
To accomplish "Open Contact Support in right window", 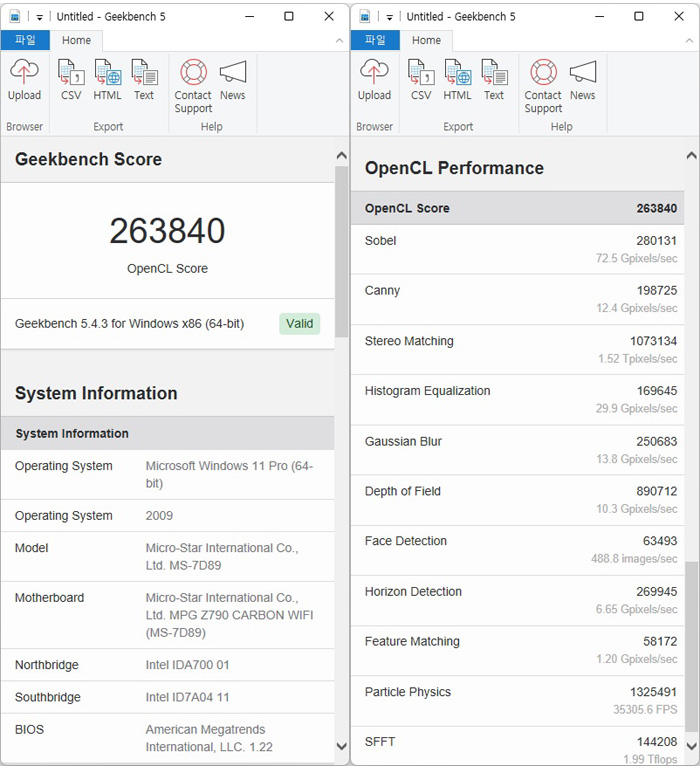I will point(543,86).
